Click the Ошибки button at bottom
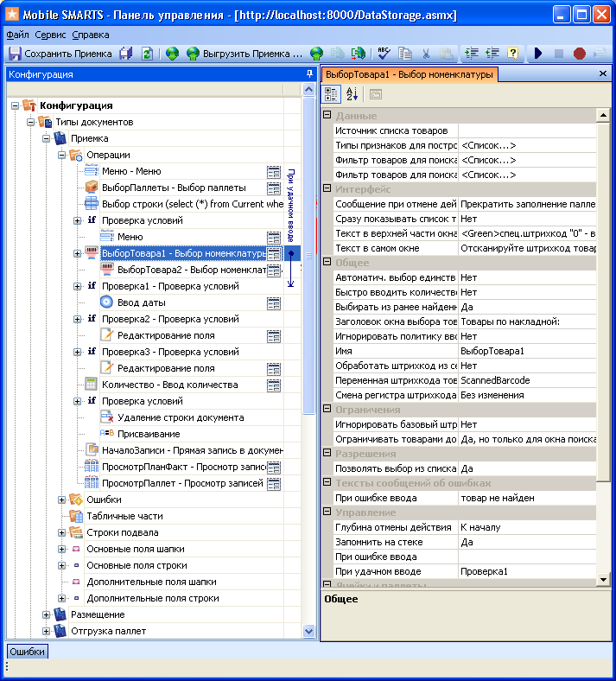 click(x=27, y=652)
